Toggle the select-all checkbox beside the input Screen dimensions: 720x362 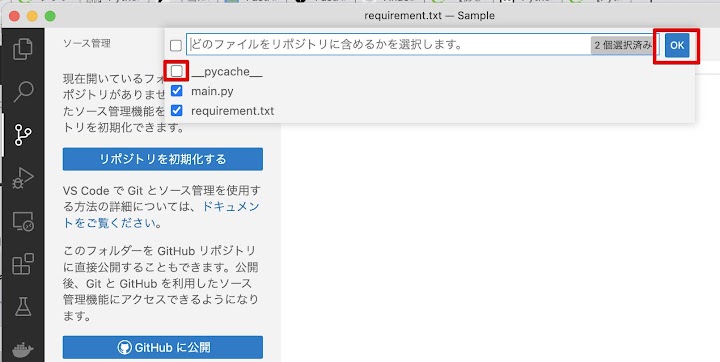click(x=176, y=45)
